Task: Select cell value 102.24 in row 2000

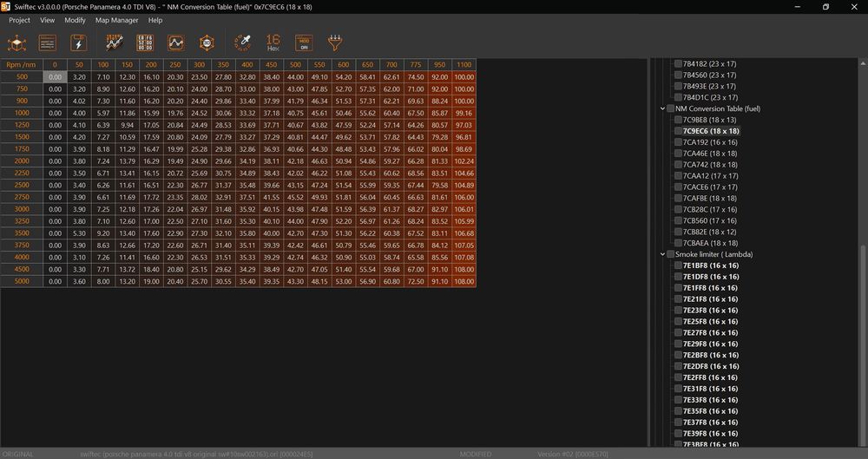Action: (x=464, y=161)
